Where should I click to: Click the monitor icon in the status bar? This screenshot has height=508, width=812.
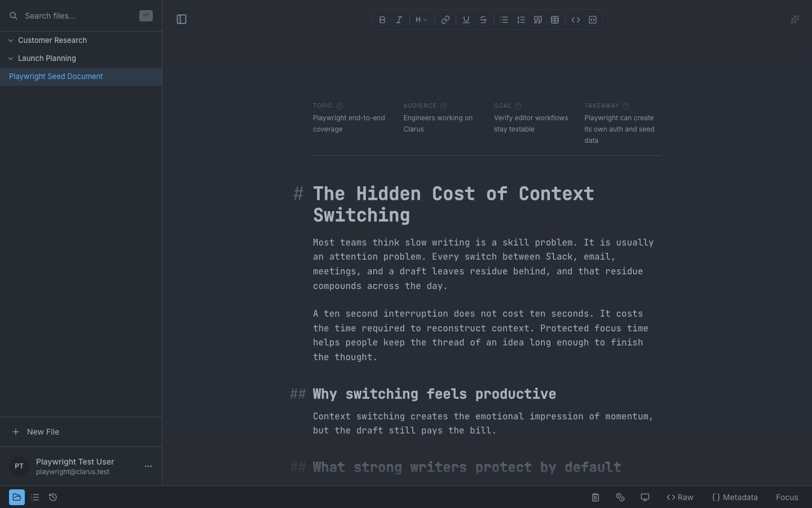tap(645, 497)
